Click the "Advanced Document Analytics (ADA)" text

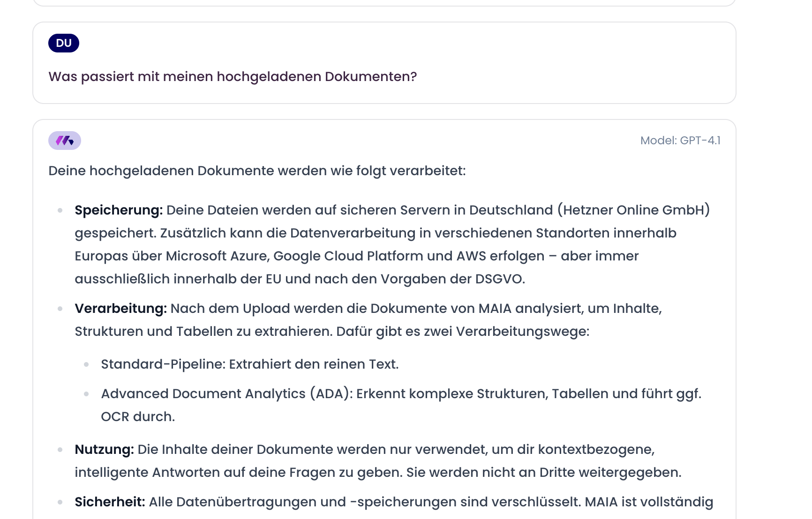pyautogui.click(x=226, y=394)
